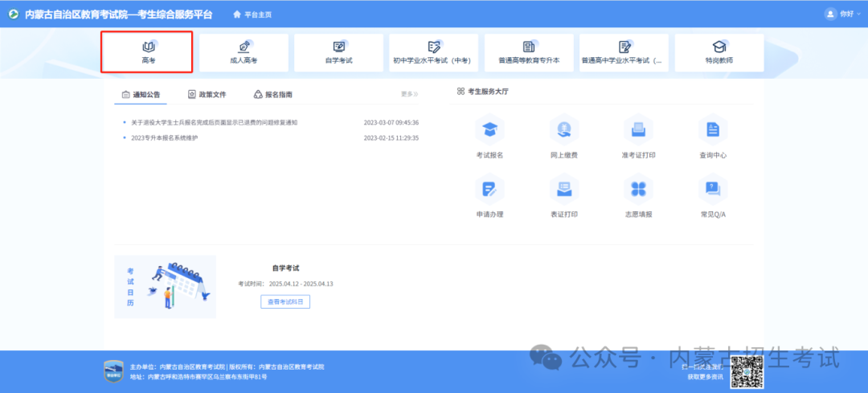Click the 更多 link for notices
The height and width of the screenshot is (393, 868).
(410, 94)
